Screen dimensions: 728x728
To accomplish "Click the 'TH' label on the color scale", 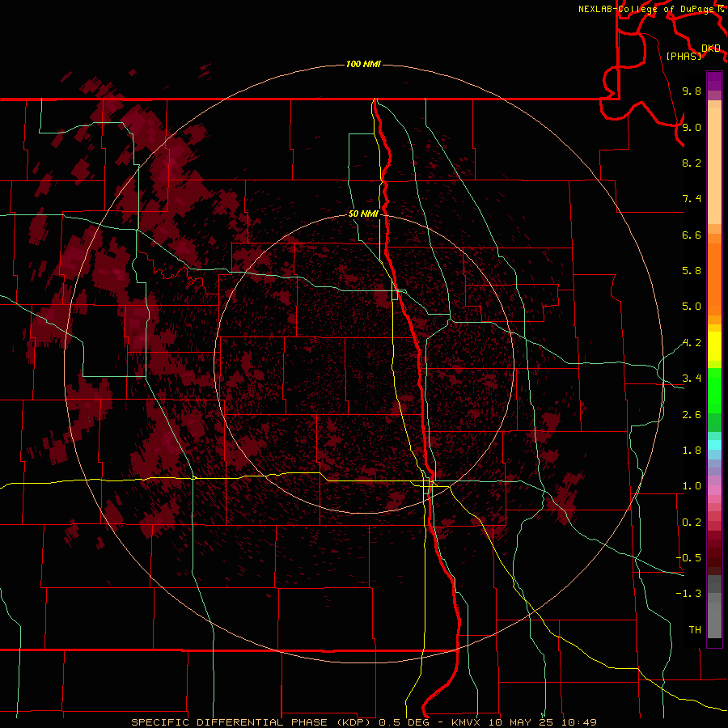I will point(695,630).
